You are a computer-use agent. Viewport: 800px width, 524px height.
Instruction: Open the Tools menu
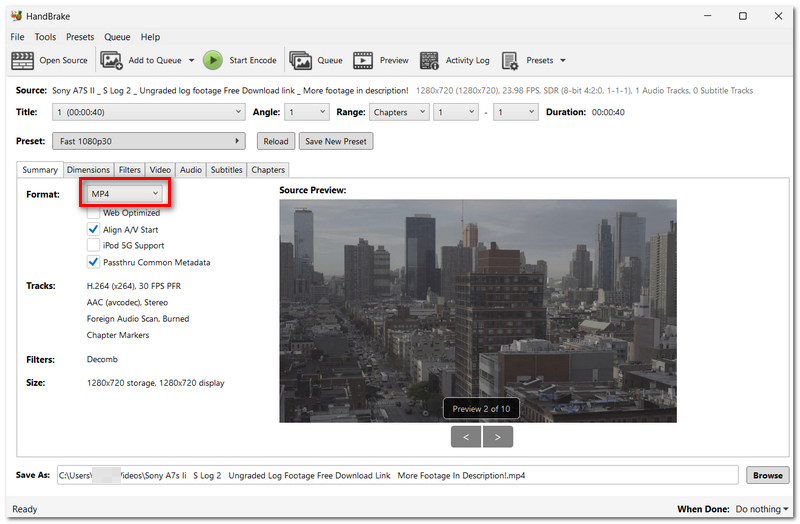[45, 37]
